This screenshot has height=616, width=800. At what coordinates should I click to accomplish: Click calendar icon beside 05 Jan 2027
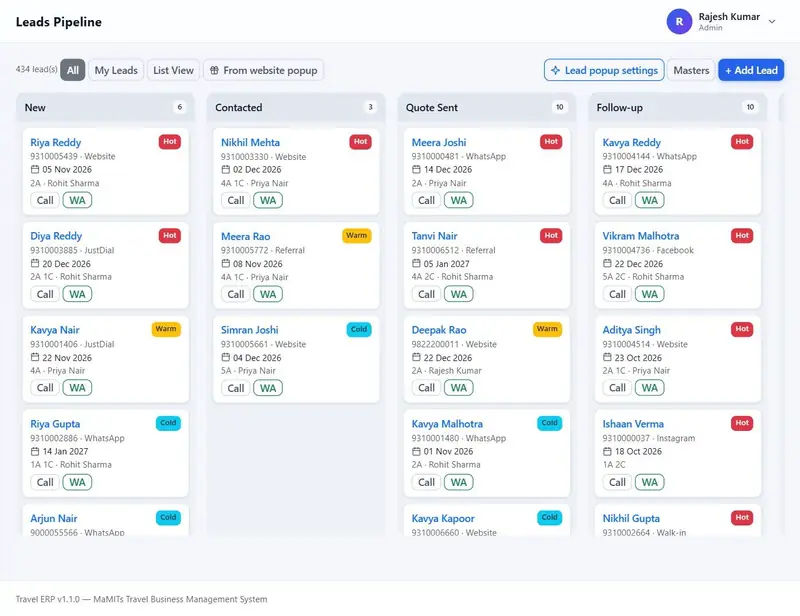tap(416, 263)
